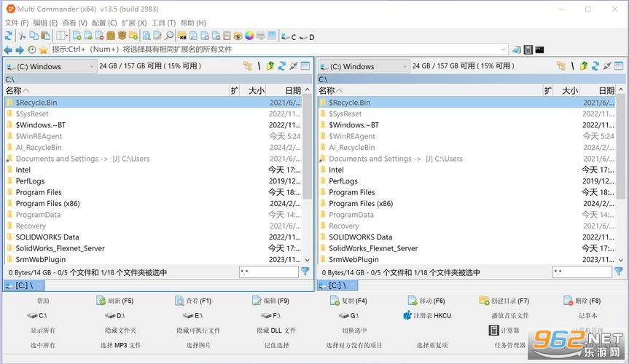Click the pack archive box icon
Viewport: 629px width, 364px height.
coord(110,36)
